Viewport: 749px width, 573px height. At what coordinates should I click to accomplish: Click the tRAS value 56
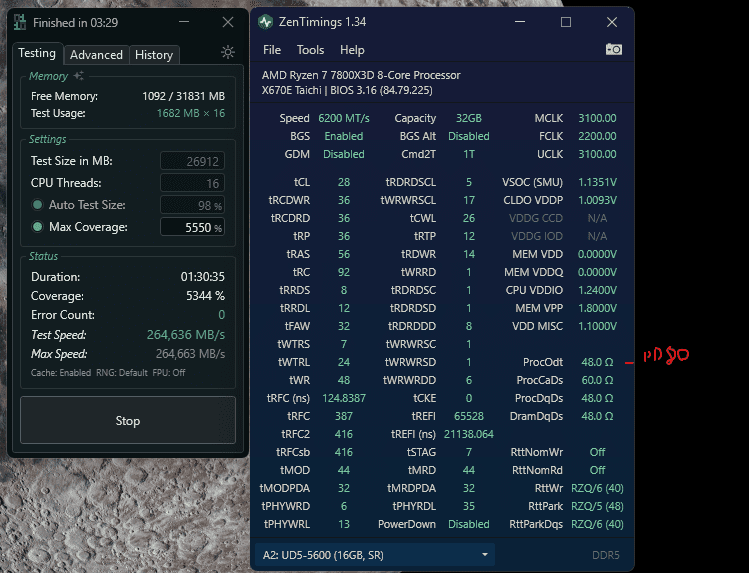[x=344, y=254]
